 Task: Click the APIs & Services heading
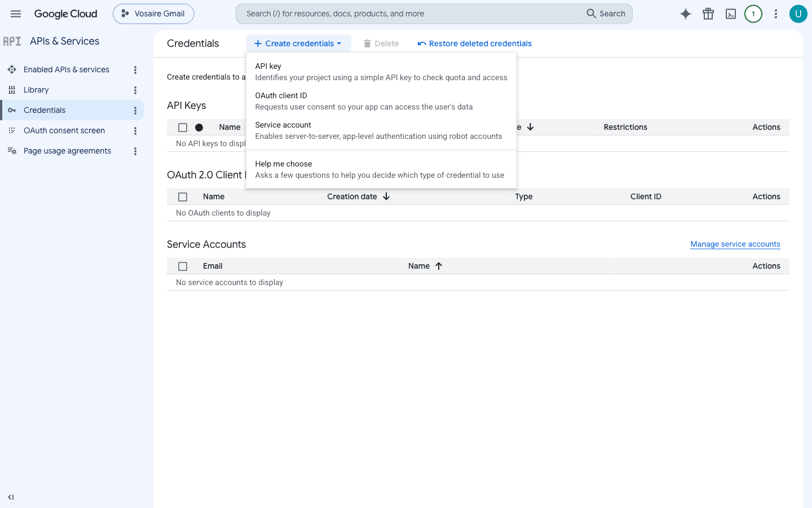pos(64,41)
